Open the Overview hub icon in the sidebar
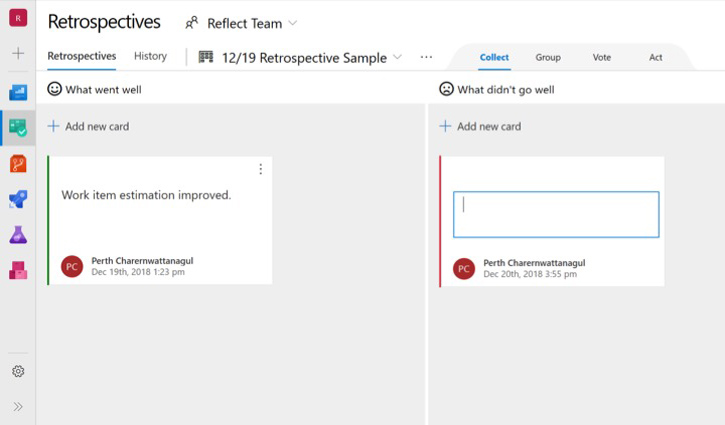Screen dimensions: 725x425 [18, 92]
